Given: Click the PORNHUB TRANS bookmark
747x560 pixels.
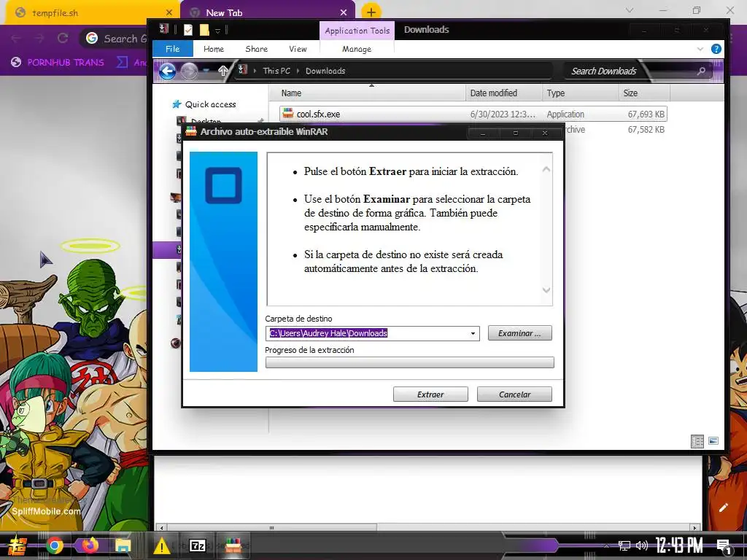Looking at the screenshot, I should [58, 63].
